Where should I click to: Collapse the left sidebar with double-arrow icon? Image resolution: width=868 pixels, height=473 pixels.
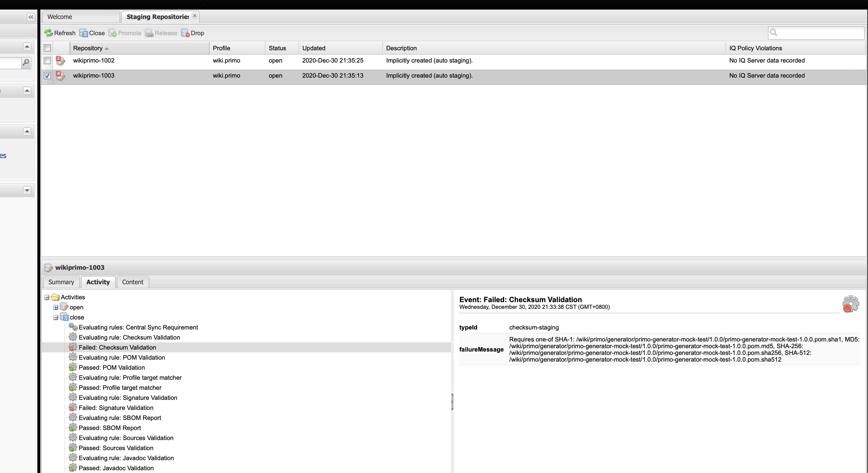[31, 17]
